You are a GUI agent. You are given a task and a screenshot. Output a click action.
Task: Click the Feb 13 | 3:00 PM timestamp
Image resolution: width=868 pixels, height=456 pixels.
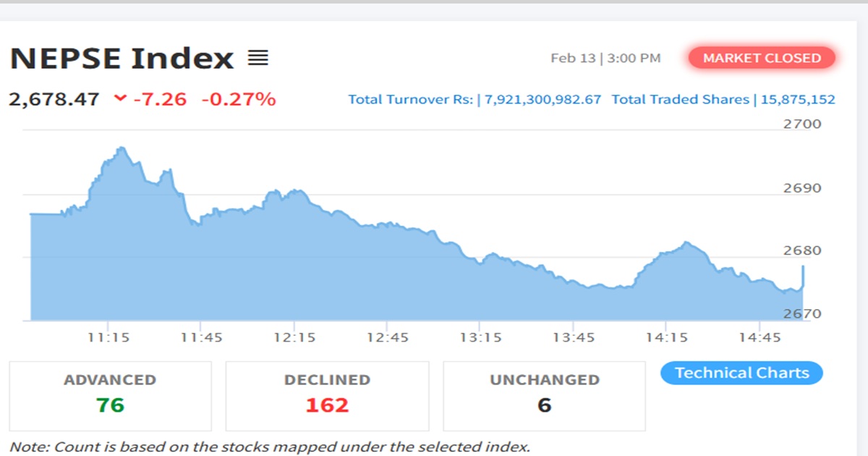(605, 58)
